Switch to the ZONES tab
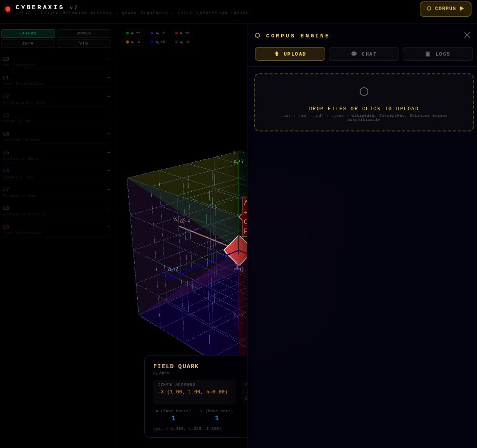This screenshot has width=477, height=448. (83, 33)
